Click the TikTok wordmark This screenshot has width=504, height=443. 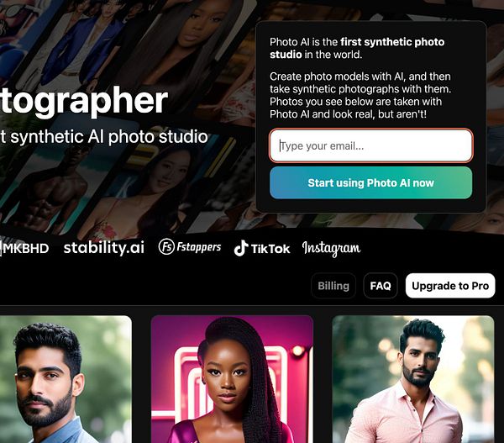pos(270,249)
